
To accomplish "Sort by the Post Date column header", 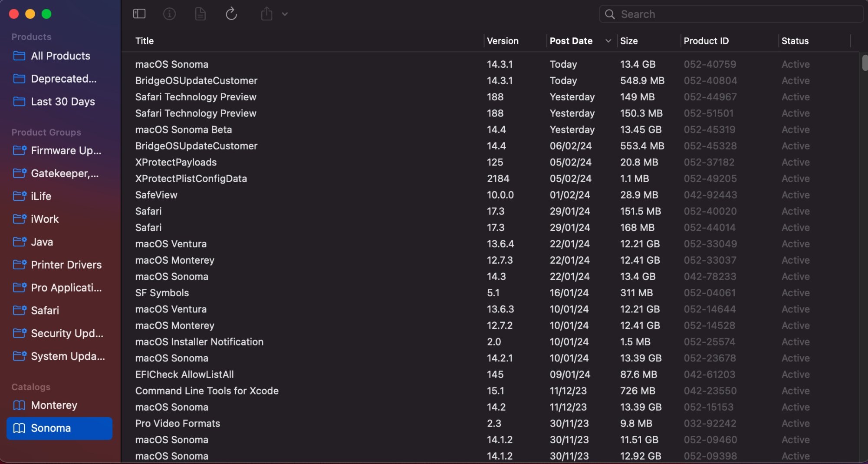I will (x=571, y=41).
